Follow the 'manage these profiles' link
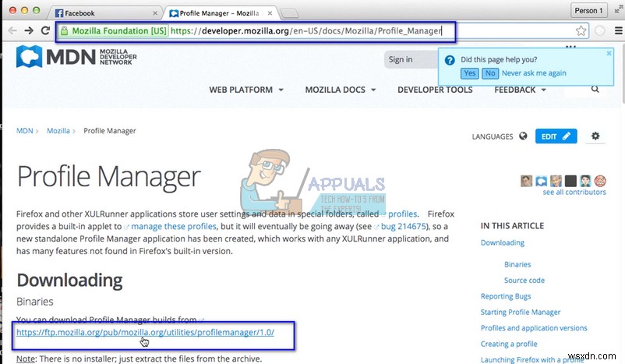 pyautogui.click(x=174, y=227)
